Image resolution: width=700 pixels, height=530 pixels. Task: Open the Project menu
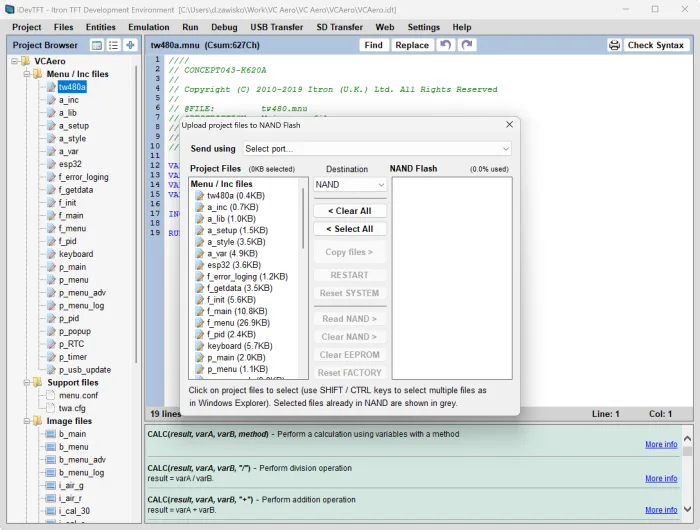point(27,27)
